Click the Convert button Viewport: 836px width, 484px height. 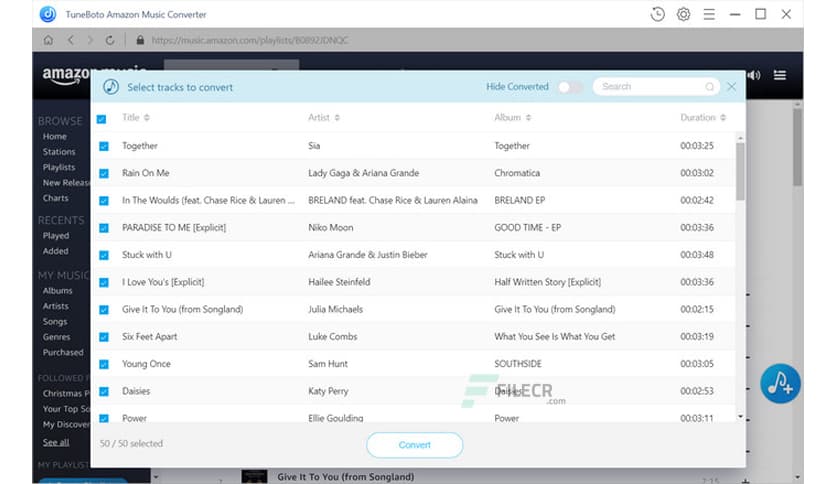(x=415, y=445)
